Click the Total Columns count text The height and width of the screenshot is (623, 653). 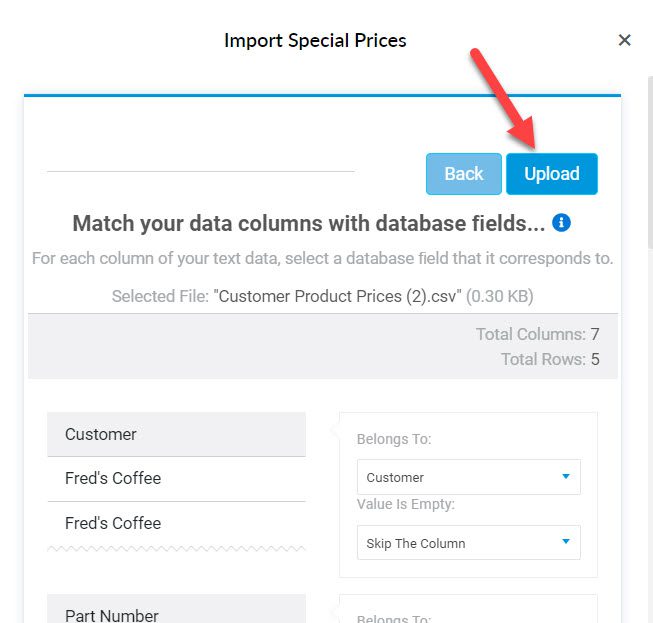tap(538, 334)
